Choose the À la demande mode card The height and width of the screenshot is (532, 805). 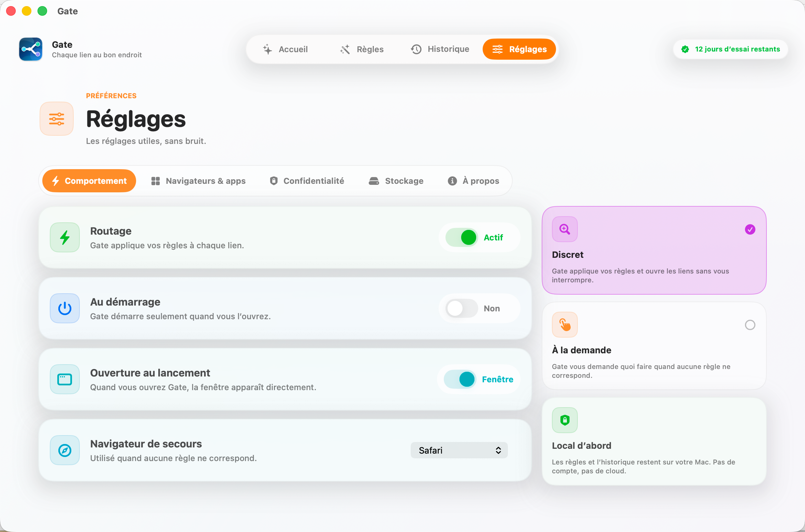point(654,346)
